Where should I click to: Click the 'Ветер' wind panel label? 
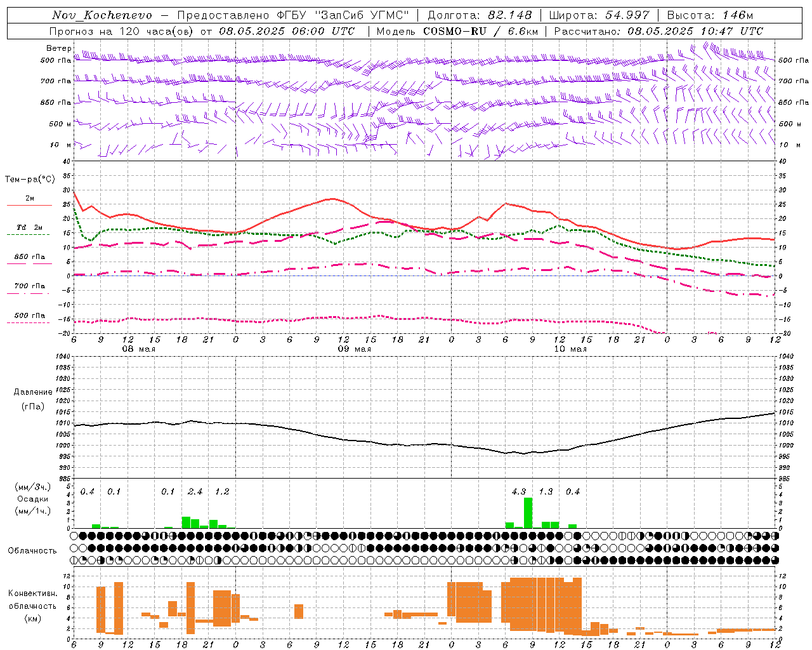pos(58,48)
